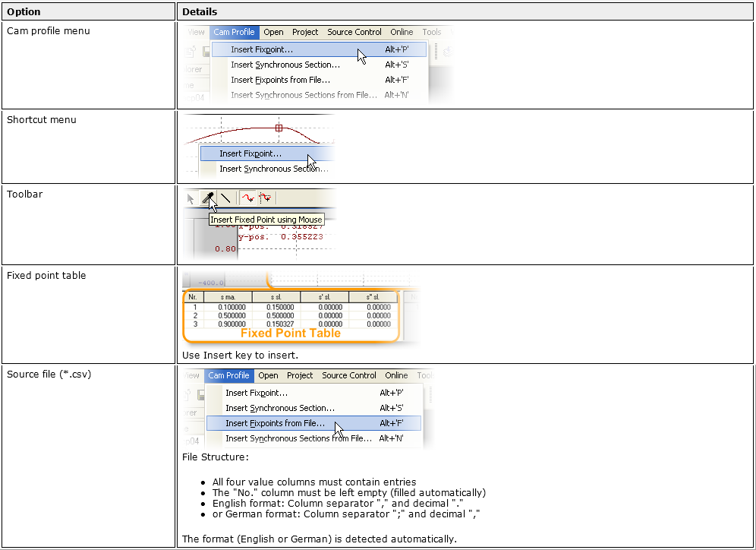Click the orange Fixed Point Table label
The width and height of the screenshot is (756, 550).
tap(291, 333)
